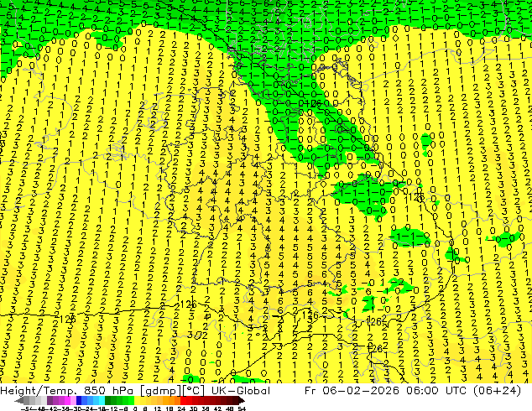Click the [°C] unit label
The height and width of the screenshot is (411, 532).
(195, 391)
